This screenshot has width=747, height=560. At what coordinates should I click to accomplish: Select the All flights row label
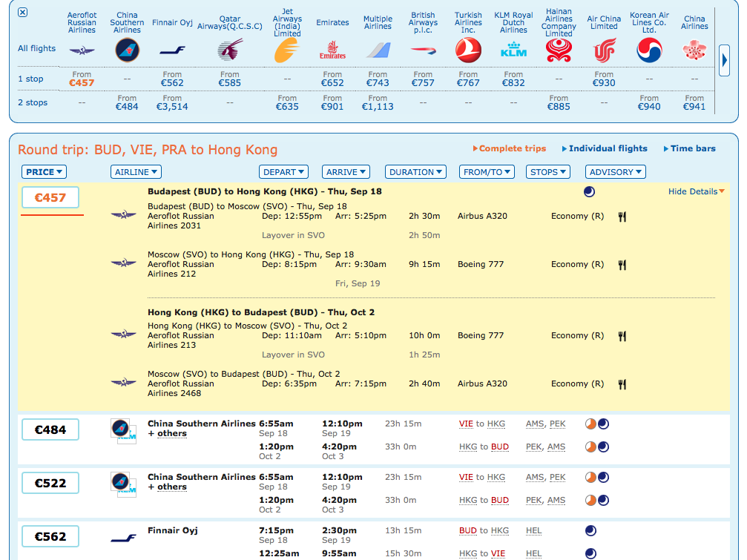[x=36, y=48]
